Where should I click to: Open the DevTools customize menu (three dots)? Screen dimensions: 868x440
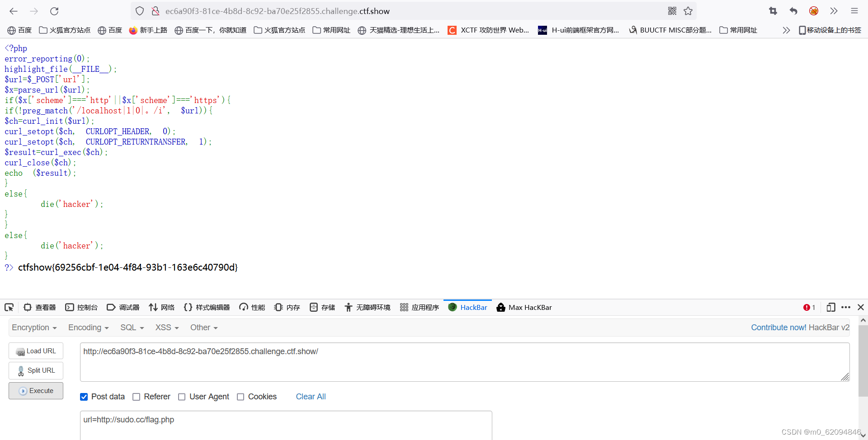coord(846,307)
